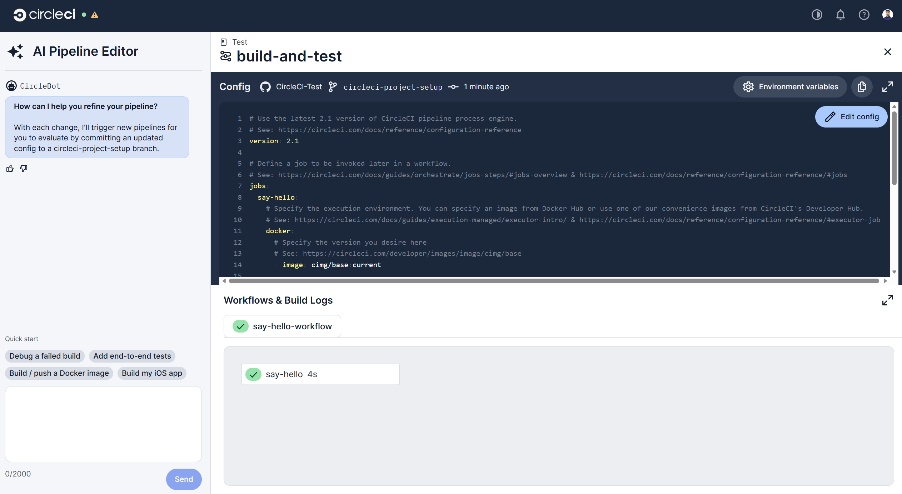Viewport: 902px width, 494px height.
Task: Open Environment variables
Action: point(790,87)
